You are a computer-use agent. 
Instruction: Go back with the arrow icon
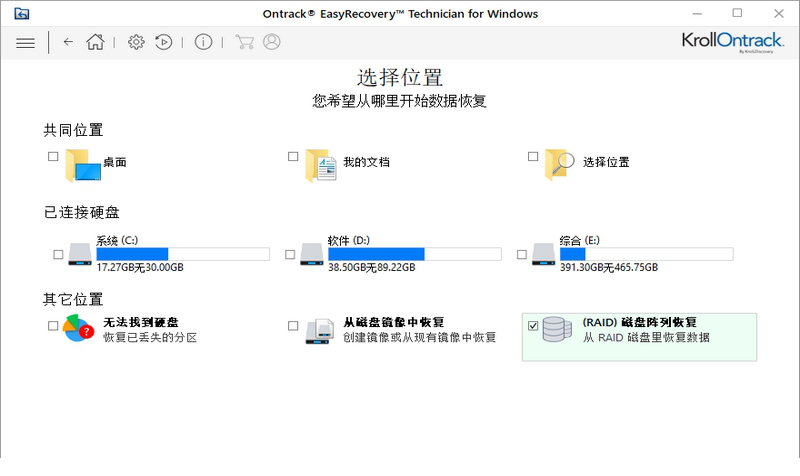click(68, 42)
